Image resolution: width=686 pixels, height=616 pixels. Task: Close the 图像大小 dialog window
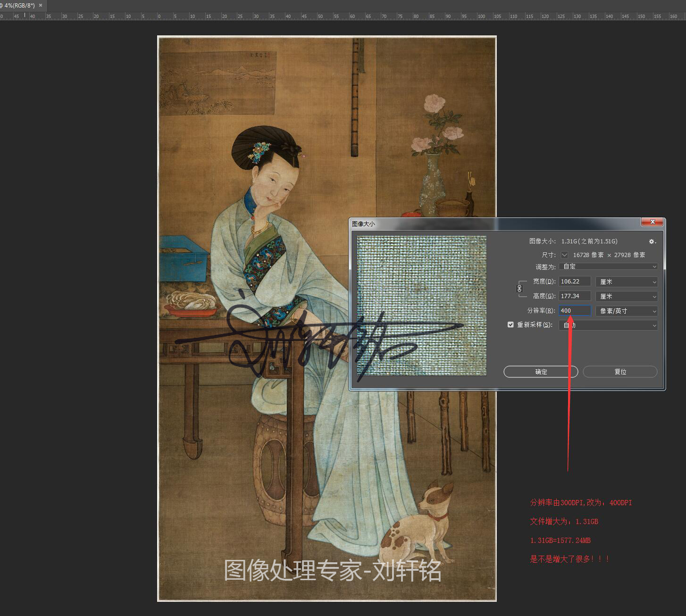(653, 222)
